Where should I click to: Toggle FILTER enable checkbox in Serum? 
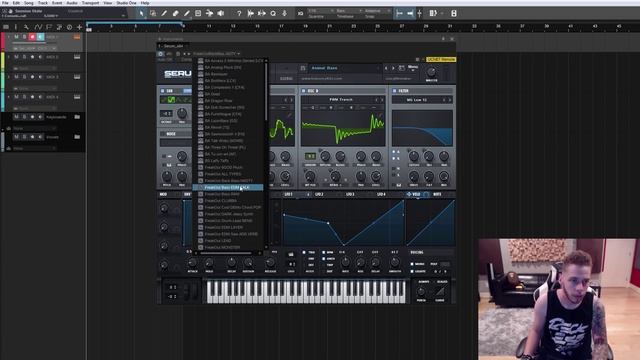[394, 91]
